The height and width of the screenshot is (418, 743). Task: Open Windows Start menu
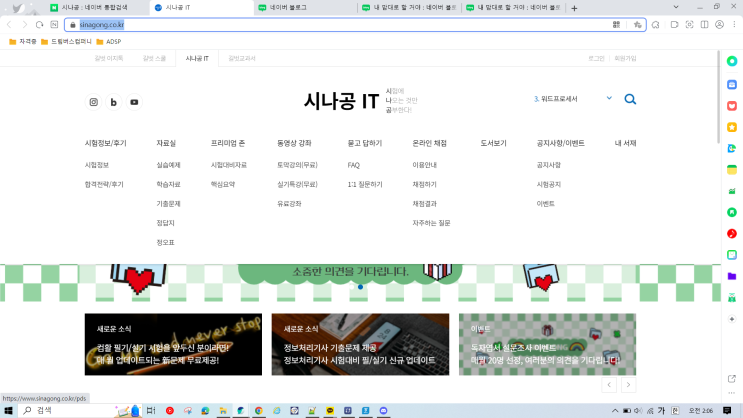pyautogui.click(x=8, y=410)
